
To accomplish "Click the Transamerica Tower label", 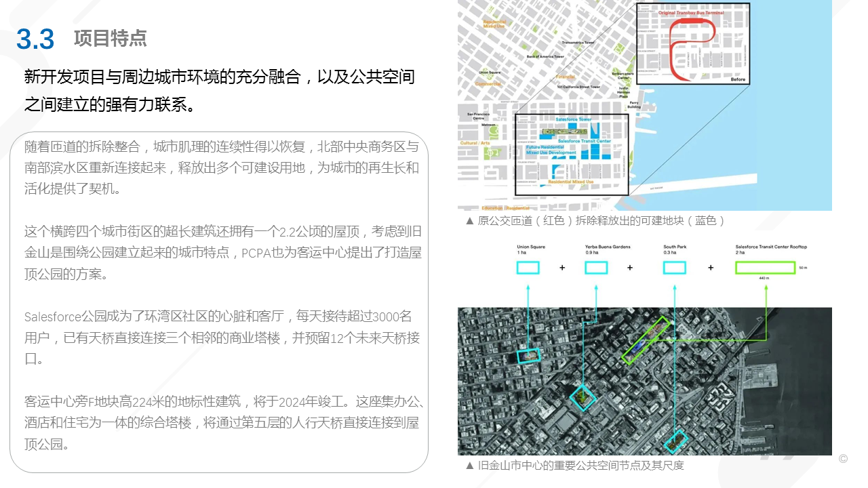I will click(578, 43).
